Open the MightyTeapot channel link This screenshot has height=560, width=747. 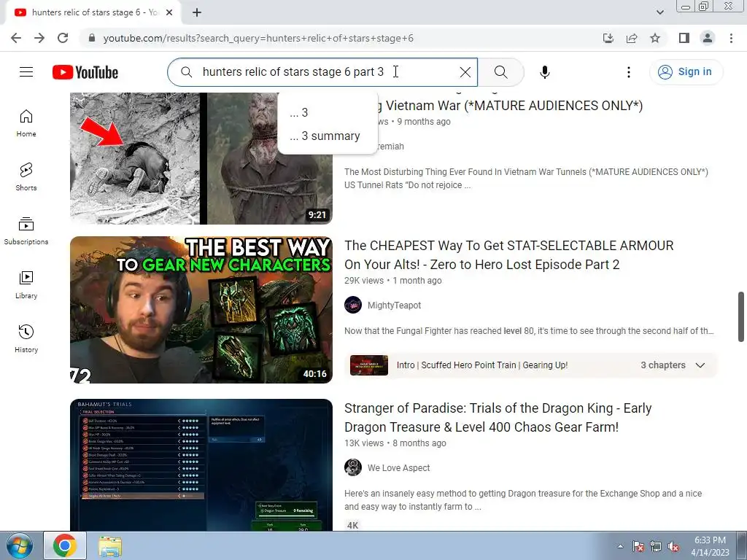click(x=394, y=306)
